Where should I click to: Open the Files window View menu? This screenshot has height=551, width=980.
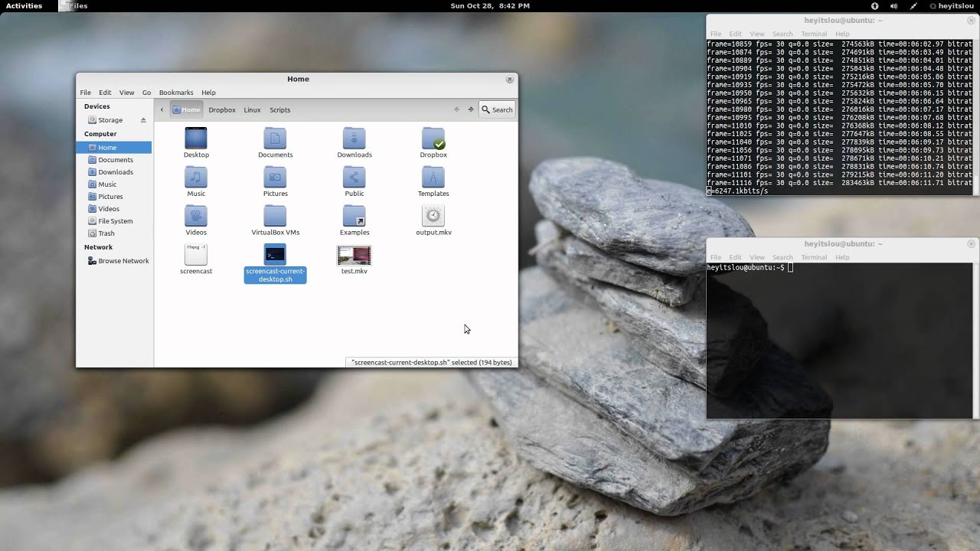coord(126,93)
